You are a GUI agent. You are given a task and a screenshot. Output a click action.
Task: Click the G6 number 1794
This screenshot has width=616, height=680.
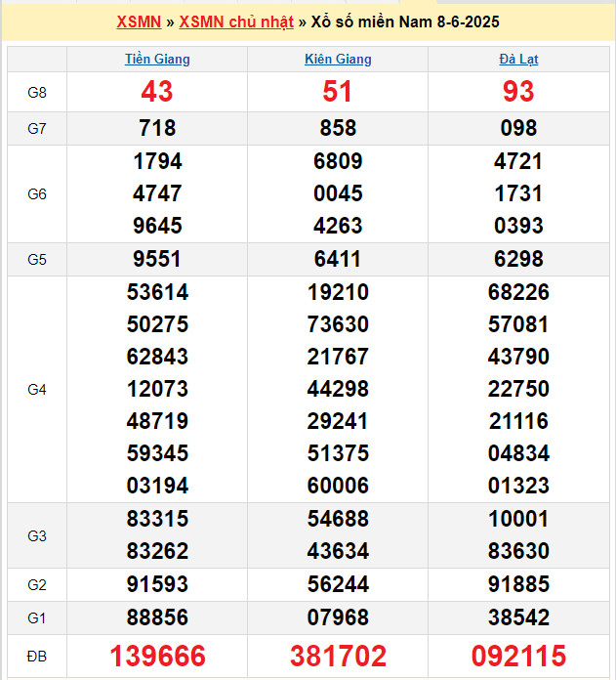click(157, 161)
